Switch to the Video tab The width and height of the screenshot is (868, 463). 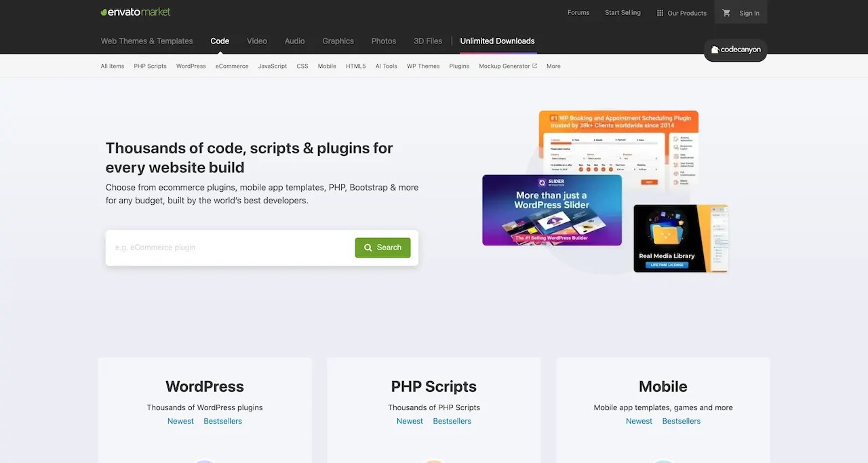point(257,41)
